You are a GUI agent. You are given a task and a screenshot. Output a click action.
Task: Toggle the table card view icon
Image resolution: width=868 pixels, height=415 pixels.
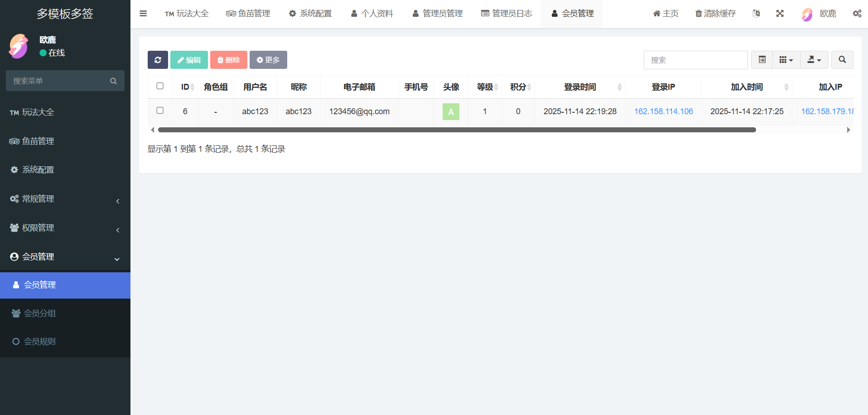pyautogui.click(x=762, y=60)
